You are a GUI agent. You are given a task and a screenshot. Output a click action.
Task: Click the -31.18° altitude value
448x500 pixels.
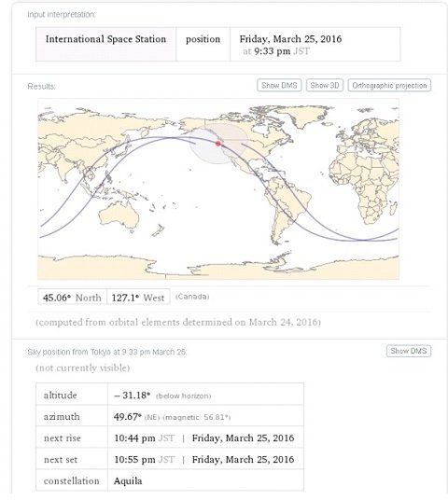[133, 396]
